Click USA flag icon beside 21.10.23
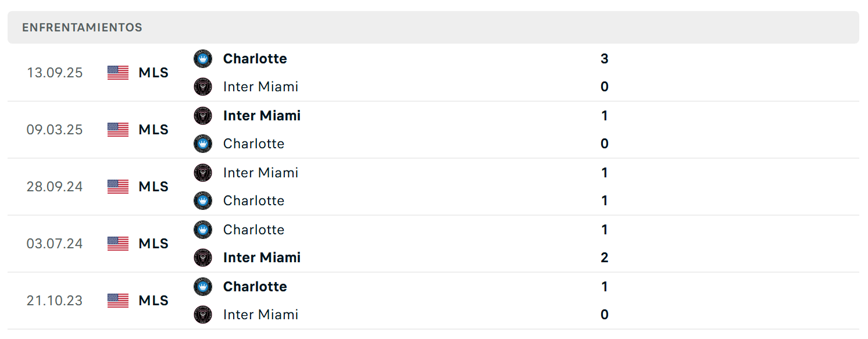This screenshot has height=339, width=868. [118, 301]
